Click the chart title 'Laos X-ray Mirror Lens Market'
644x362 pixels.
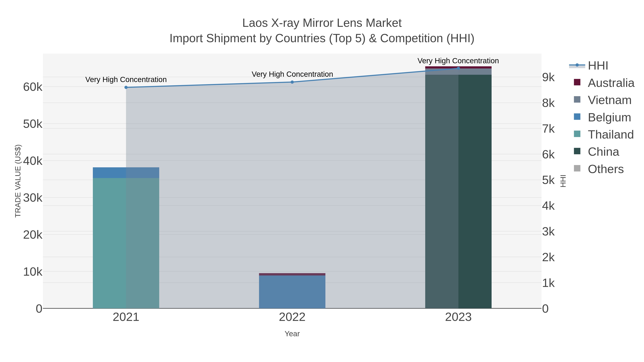click(x=322, y=23)
